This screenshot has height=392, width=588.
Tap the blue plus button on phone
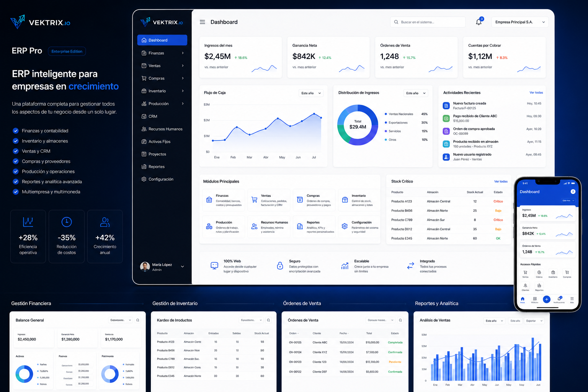tap(547, 299)
